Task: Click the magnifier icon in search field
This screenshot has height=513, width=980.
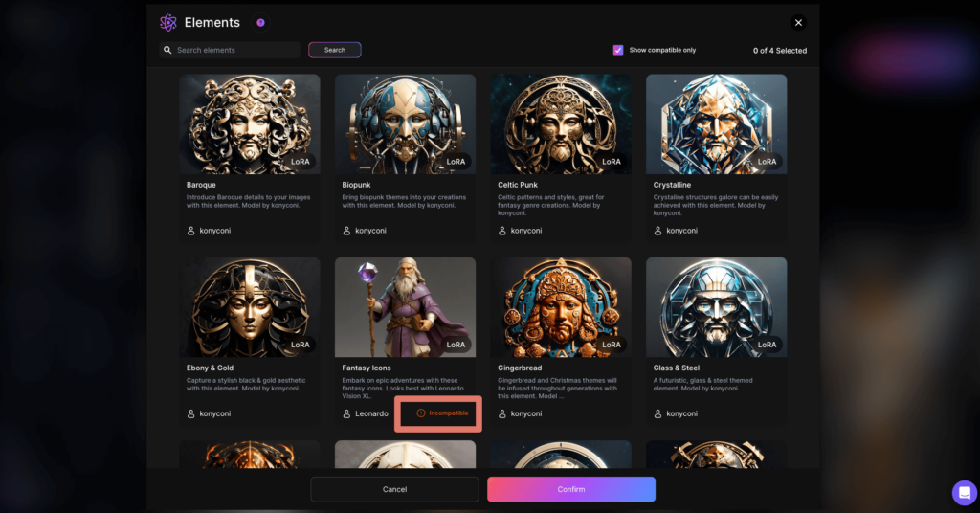Action: [168, 50]
